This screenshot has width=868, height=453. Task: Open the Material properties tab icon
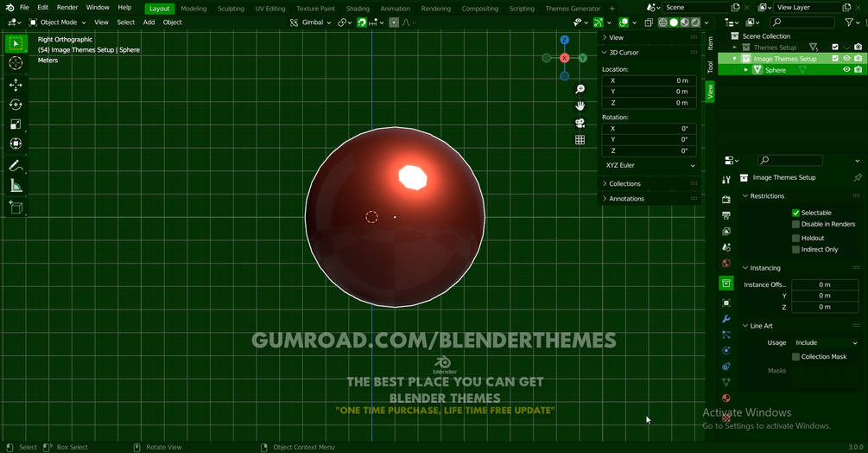[x=726, y=398]
